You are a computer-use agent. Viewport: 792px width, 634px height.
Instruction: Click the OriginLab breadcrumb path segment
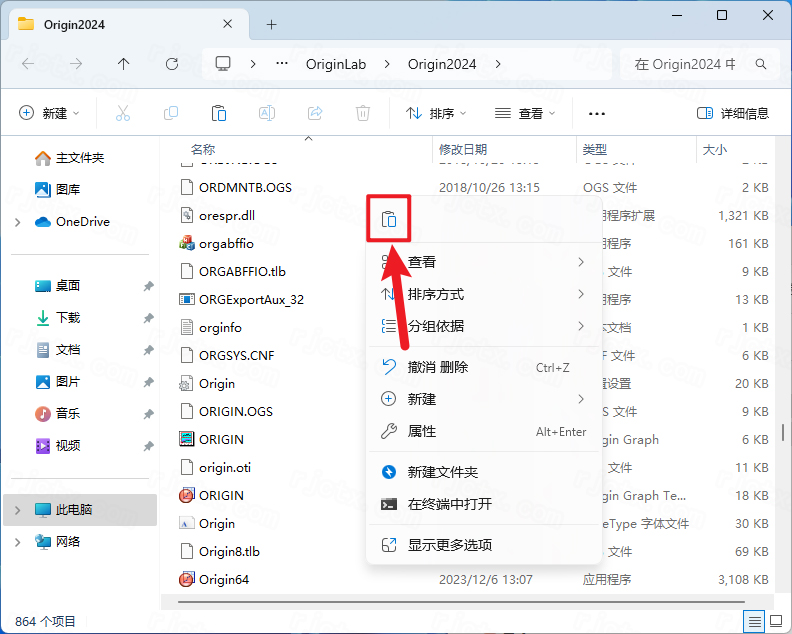[x=335, y=64]
